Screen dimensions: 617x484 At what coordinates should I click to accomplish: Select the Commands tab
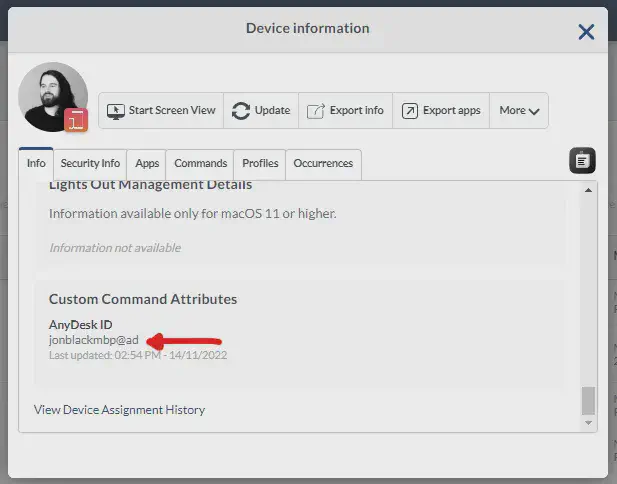click(x=200, y=163)
